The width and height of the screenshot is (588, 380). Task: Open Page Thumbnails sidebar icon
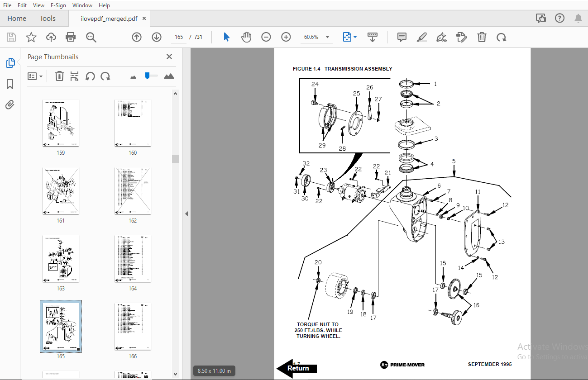click(10, 63)
